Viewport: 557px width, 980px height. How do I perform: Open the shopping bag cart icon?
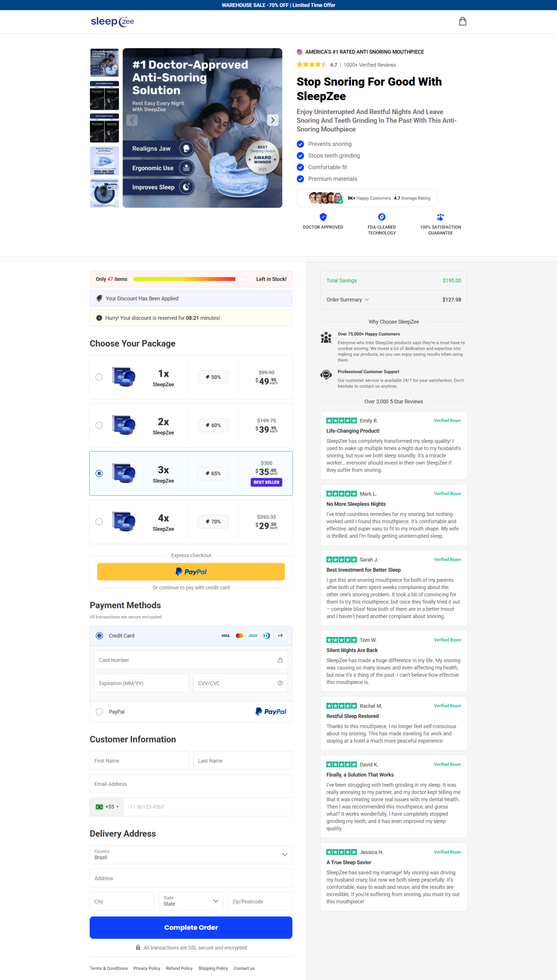tap(462, 21)
